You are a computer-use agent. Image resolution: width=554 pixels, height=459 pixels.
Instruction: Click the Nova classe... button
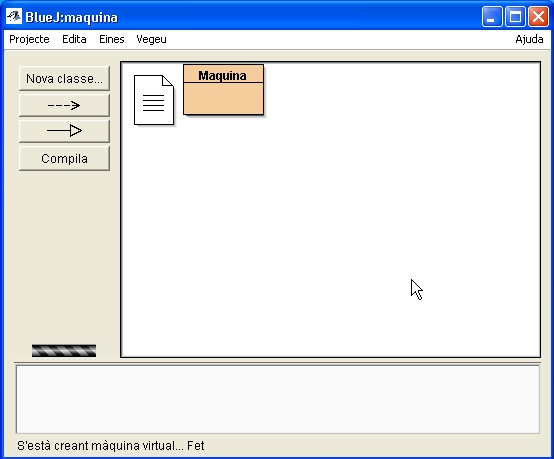64,78
